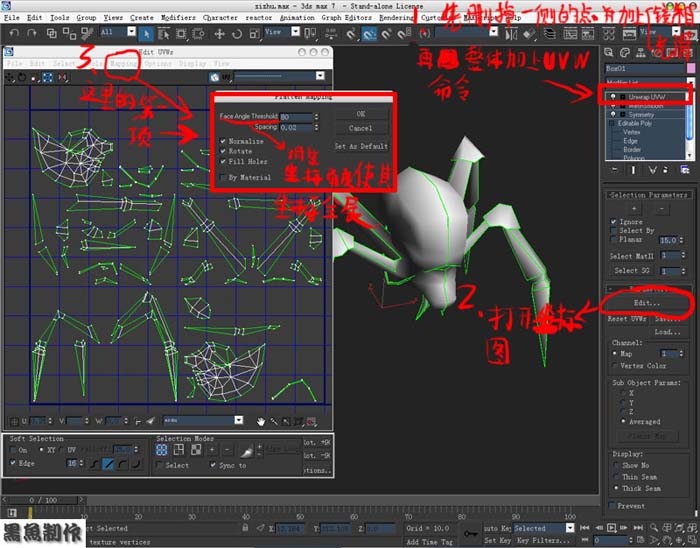This screenshot has width=700, height=548.
Task: Choose the Select Object arrow tool
Action: pyautogui.click(x=146, y=33)
